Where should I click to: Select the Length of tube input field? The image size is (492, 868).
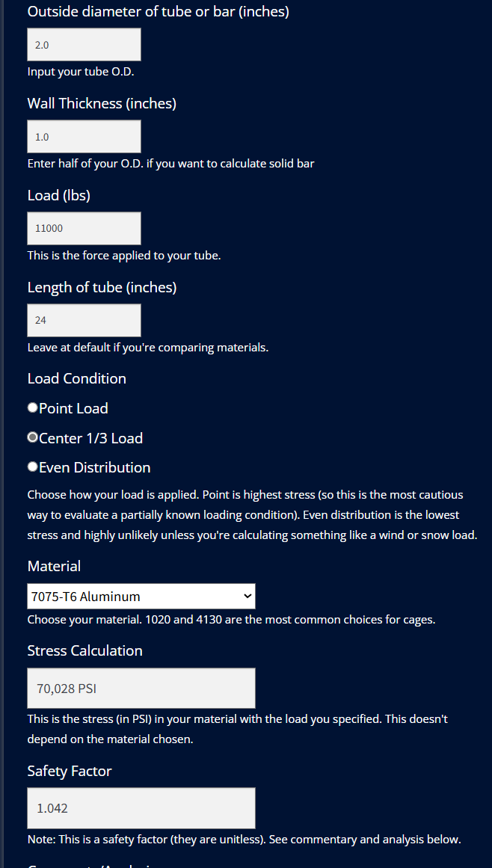pyautogui.click(x=84, y=321)
